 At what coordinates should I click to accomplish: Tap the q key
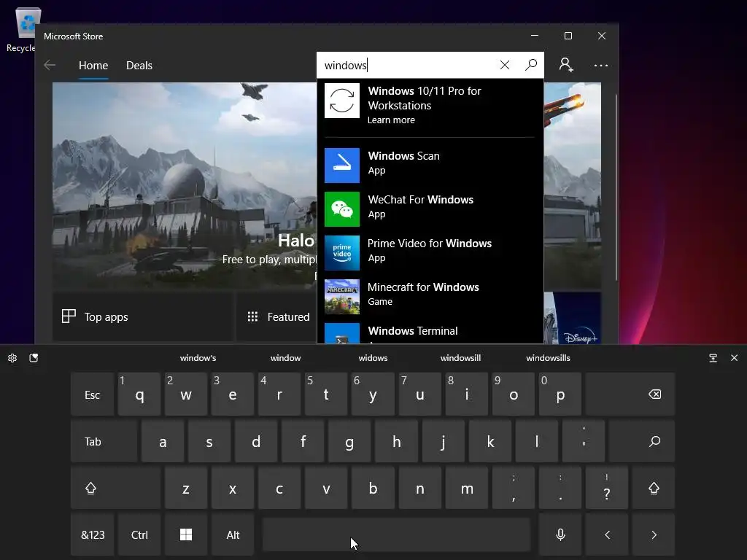[x=139, y=394]
